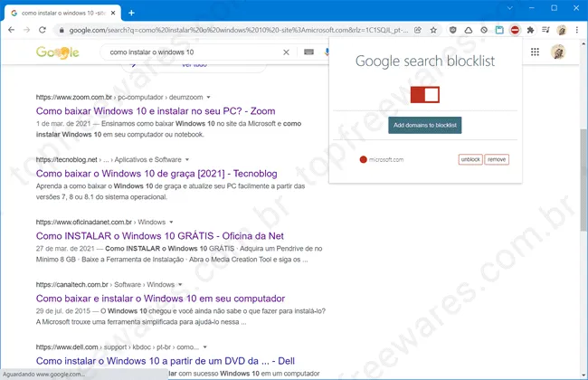
Task: Unblock microsoft.com
Action: [470, 159]
